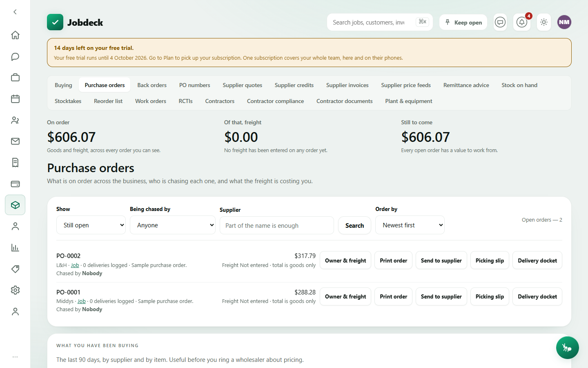This screenshot has width=588, height=368.
Task: Open the green floating assistant button
Action: [x=567, y=348]
